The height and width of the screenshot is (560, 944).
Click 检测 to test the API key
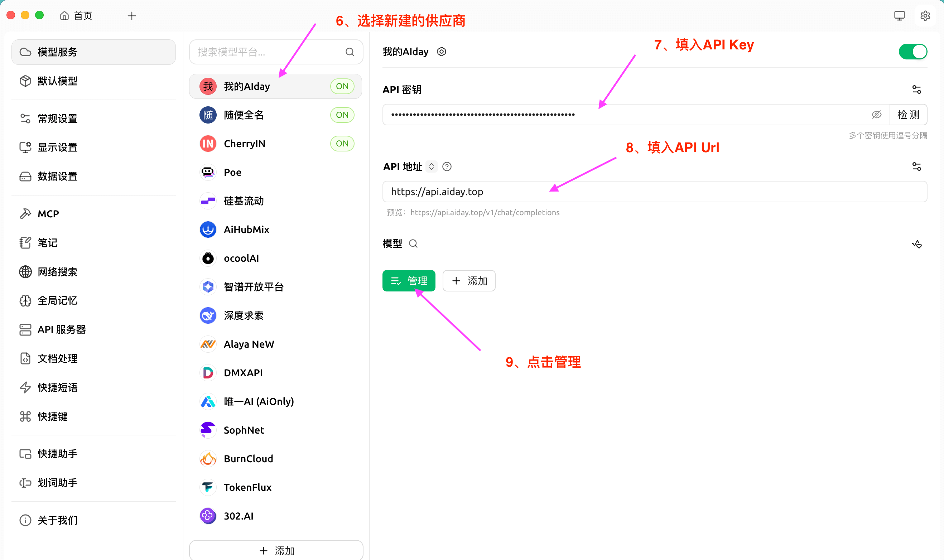point(908,114)
